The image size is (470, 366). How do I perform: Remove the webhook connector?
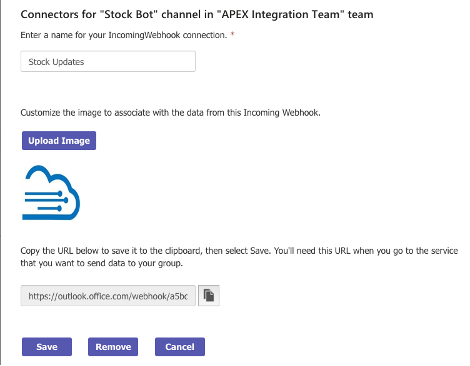tap(113, 347)
